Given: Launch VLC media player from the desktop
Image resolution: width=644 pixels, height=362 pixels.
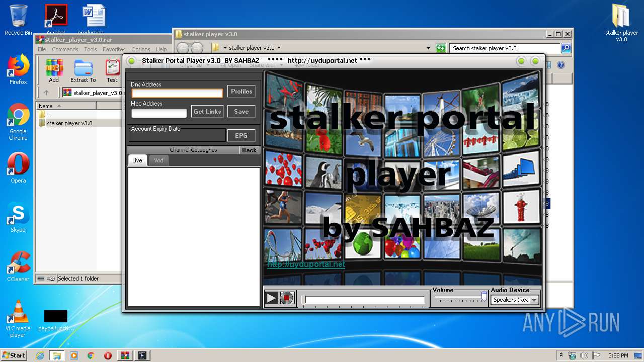Looking at the screenshot, I should point(18,319).
